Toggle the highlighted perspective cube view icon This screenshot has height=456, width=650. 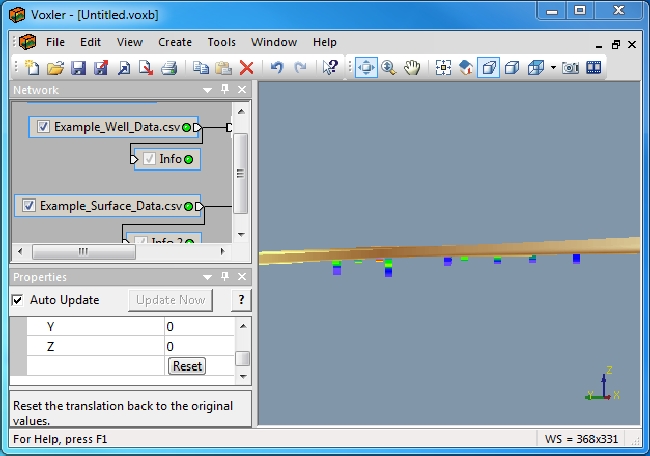point(489,68)
